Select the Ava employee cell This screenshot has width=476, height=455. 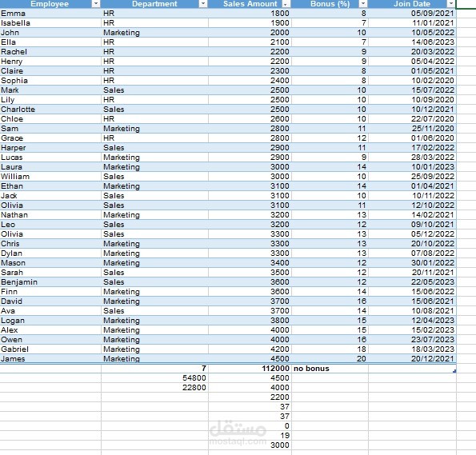click(50, 311)
